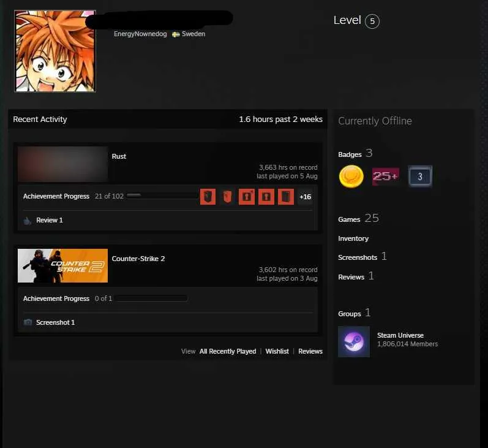The width and height of the screenshot is (488, 448).
Task: Click the gold coin badge
Action: 351,177
